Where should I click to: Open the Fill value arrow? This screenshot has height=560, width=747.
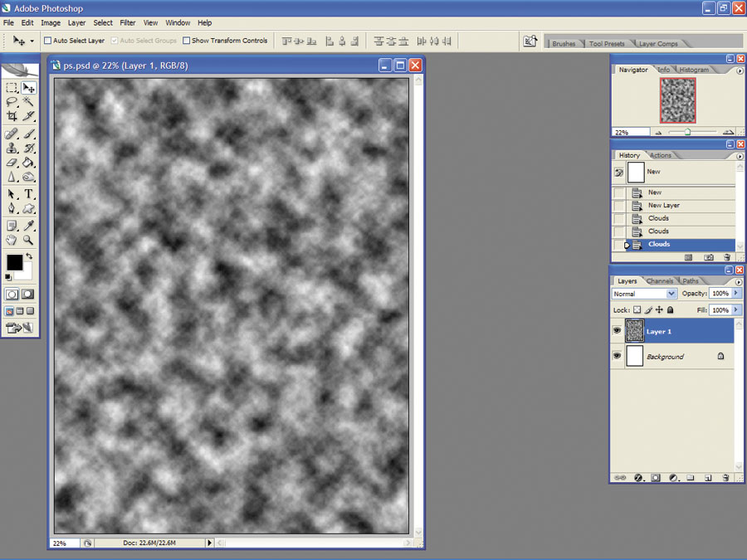coord(736,310)
